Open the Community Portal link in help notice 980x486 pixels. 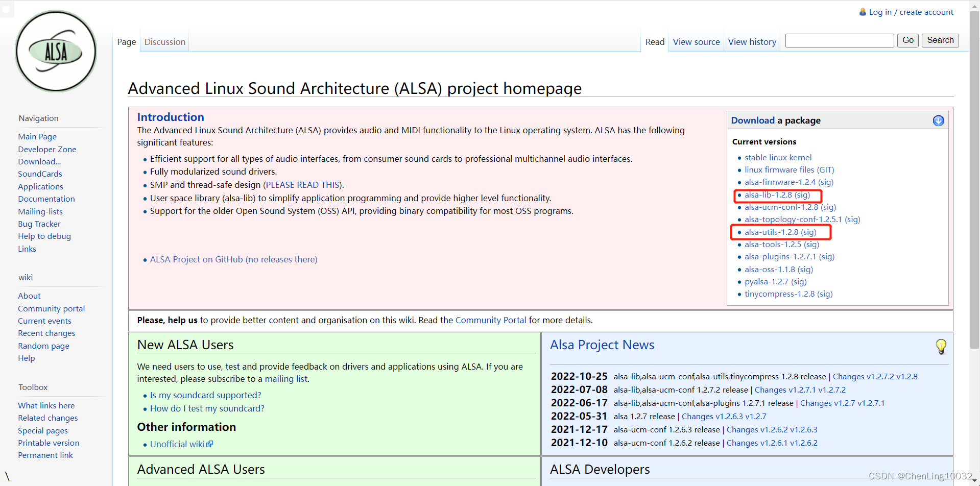point(490,320)
